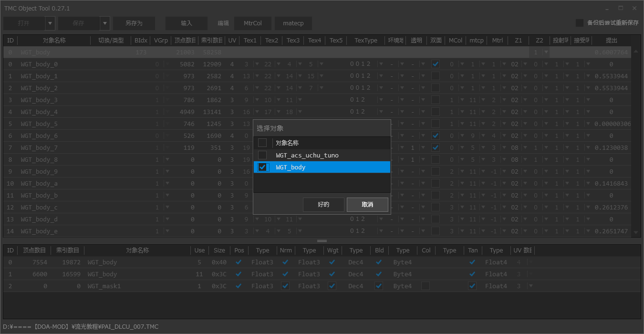This screenshot has width=644, height=334.
Task: Click the 提出 column header
Action: 611,41
